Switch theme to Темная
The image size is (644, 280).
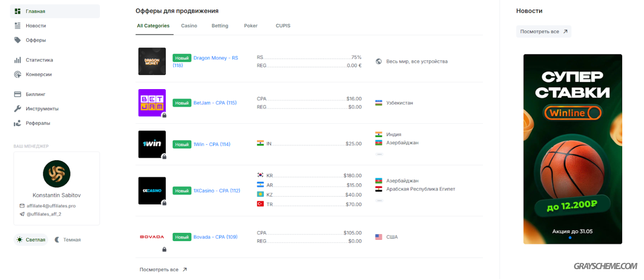(68, 240)
